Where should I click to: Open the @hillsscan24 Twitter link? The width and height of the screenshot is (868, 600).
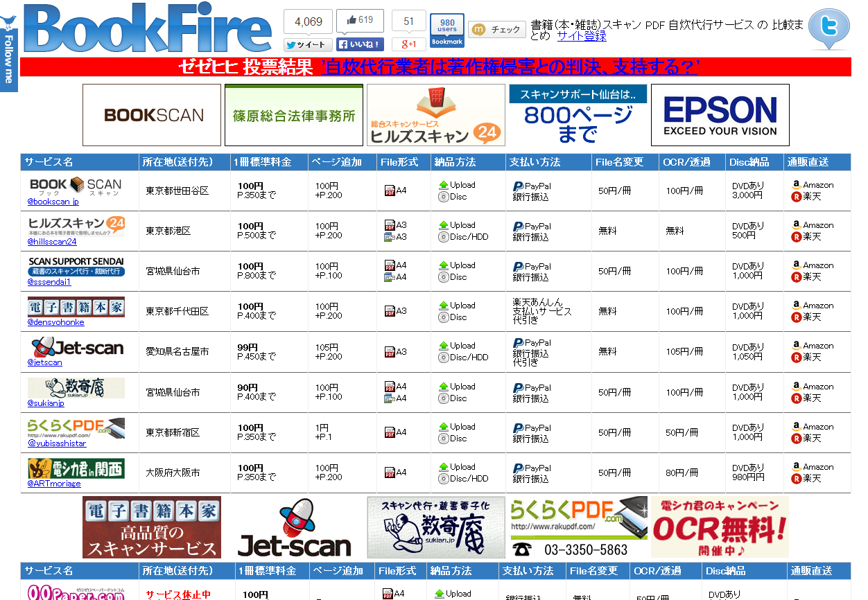tap(52, 242)
